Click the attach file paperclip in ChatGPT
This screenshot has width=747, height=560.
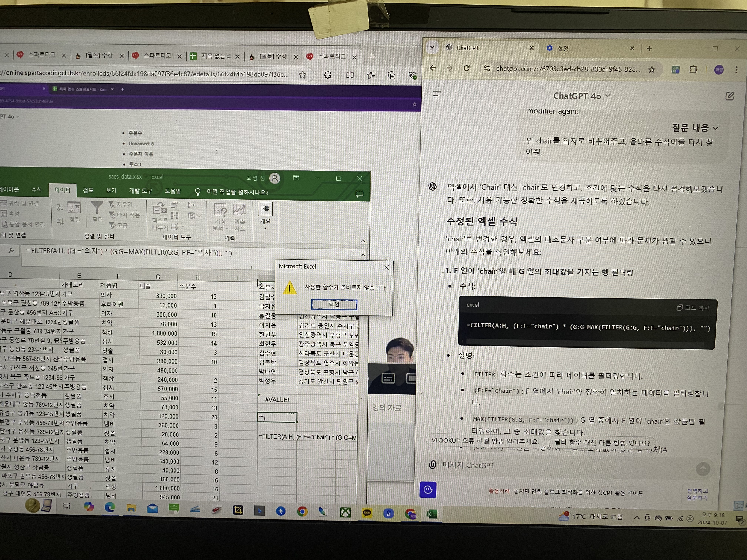tap(433, 465)
